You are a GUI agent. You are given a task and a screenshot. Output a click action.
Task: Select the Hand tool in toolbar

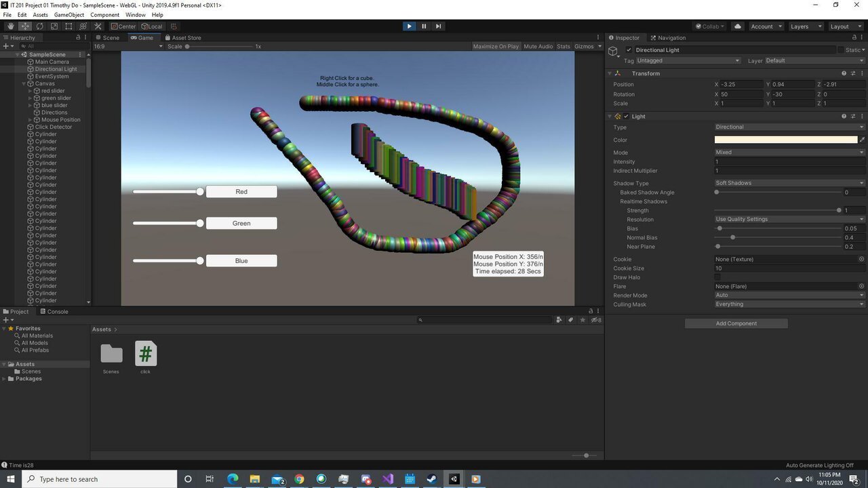coord(10,26)
